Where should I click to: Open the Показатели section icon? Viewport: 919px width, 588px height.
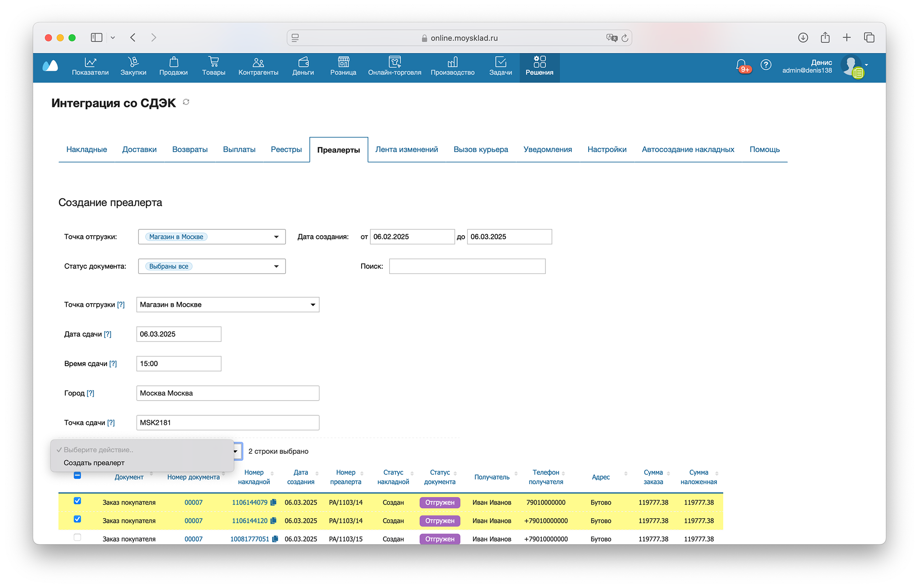pos(90,62)
